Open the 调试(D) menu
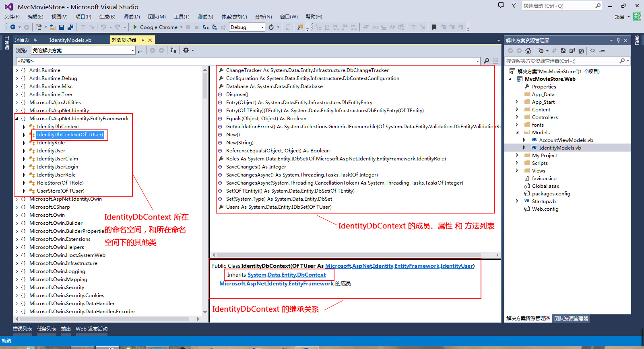 [x=132, y=16]
